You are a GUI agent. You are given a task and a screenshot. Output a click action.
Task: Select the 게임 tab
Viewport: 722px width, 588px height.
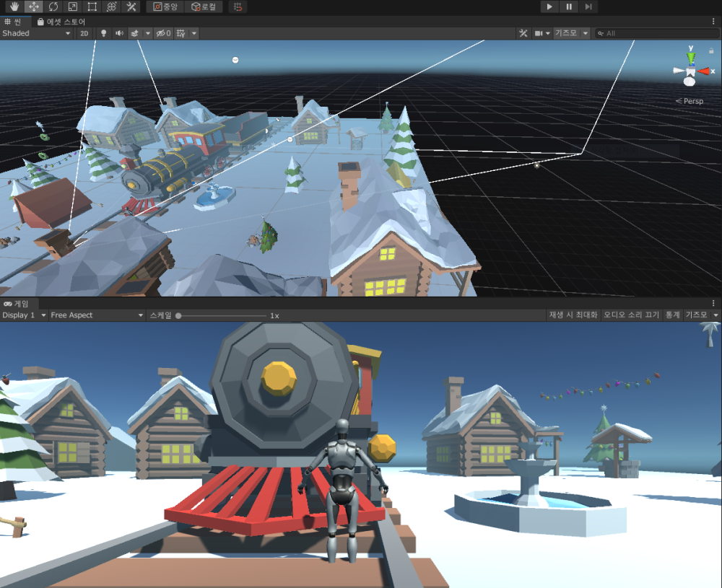(x=17, y=304)
